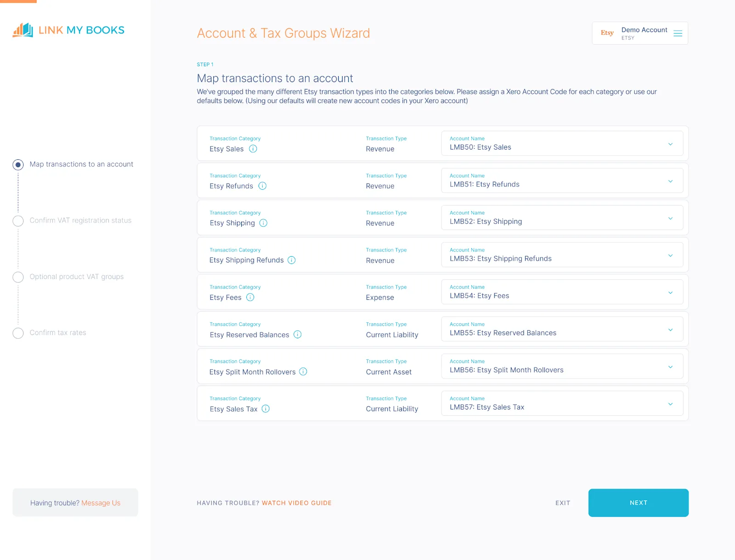Open the hamburger menu beside Demo Account
Image resolution: width=735 pixels, height=560 pixels.
pyautogui.click(x=678, y=34)
